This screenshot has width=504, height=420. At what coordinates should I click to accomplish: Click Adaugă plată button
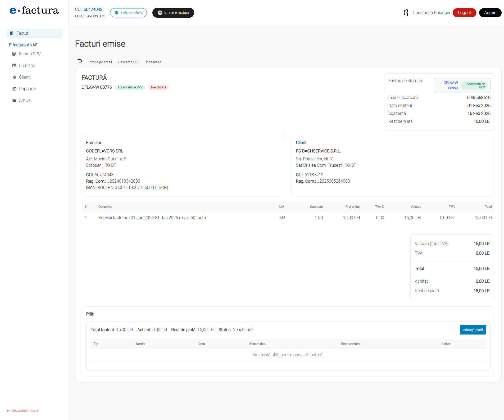coord(473,330)
